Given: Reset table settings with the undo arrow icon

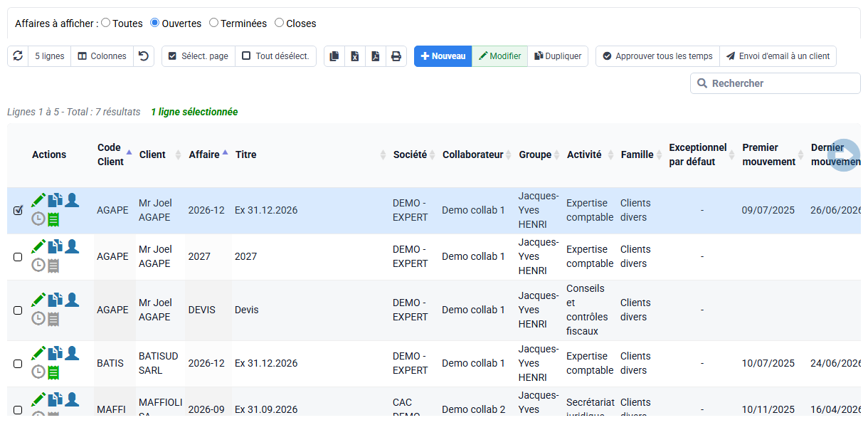Looking at the screenshot, I should pos(144,56).
